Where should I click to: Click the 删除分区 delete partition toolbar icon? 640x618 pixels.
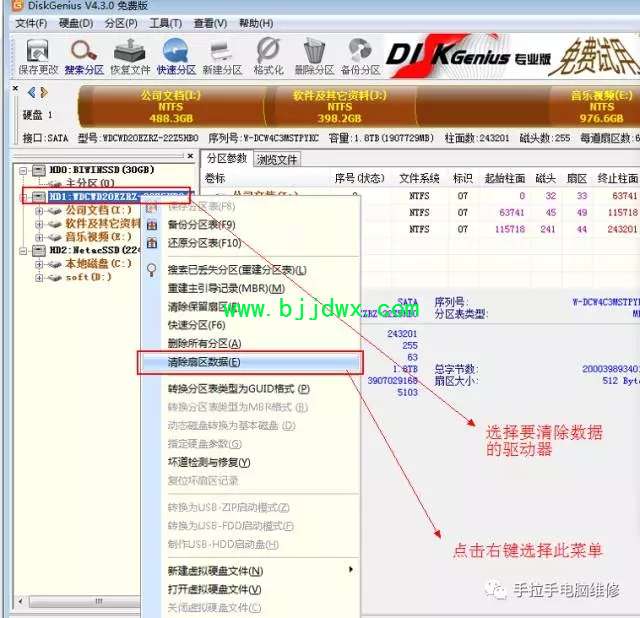[x=314, y=56]
